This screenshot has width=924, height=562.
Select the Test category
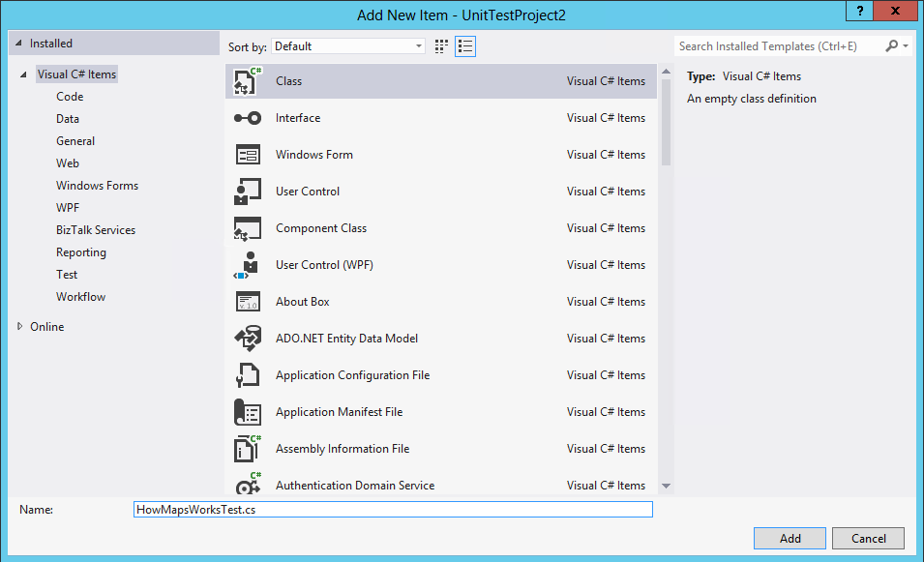coord(67,275)
